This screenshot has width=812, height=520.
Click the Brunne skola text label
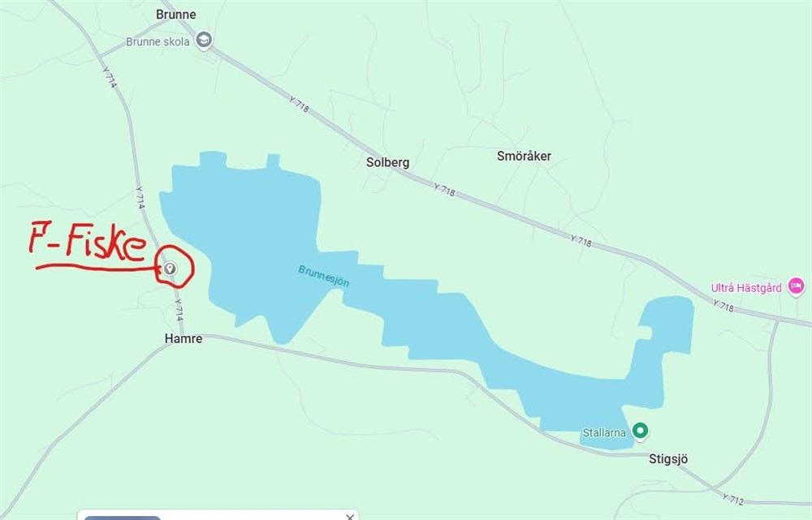coord(158,42)
